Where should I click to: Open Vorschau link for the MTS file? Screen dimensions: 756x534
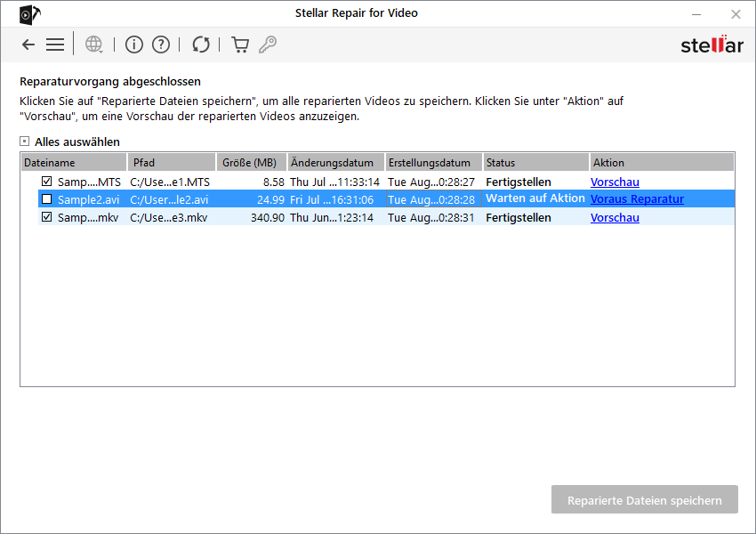tap(615, 182)
